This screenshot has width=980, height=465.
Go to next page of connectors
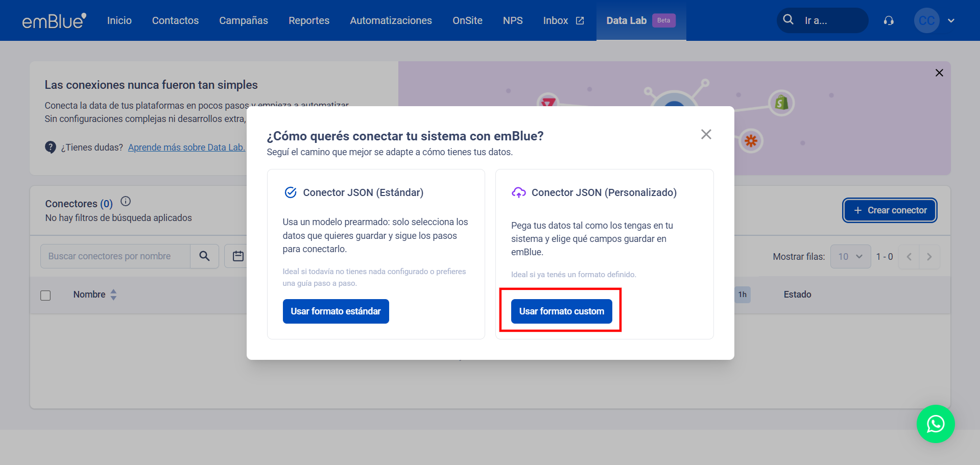pos(929,257)
